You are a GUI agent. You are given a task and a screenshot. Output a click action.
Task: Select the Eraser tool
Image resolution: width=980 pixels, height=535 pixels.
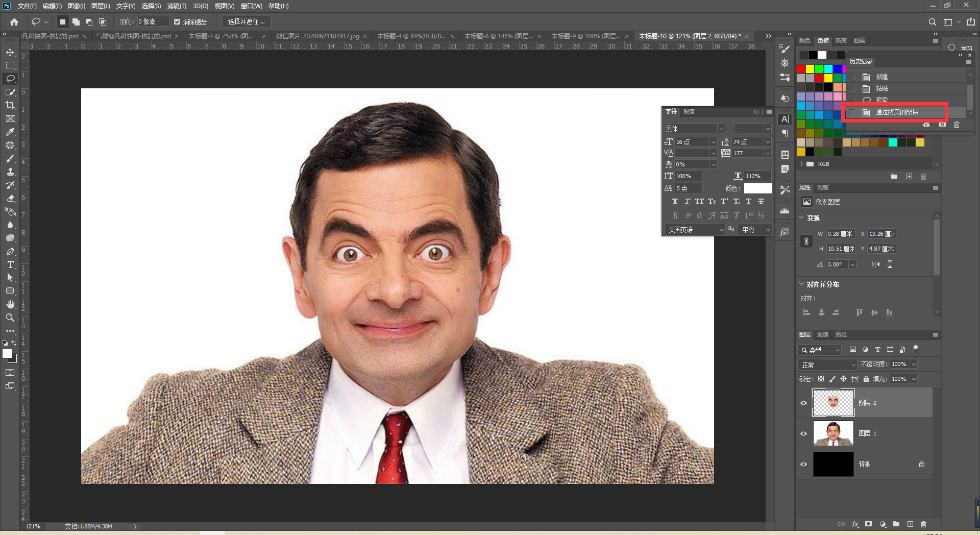click(10, 198)
